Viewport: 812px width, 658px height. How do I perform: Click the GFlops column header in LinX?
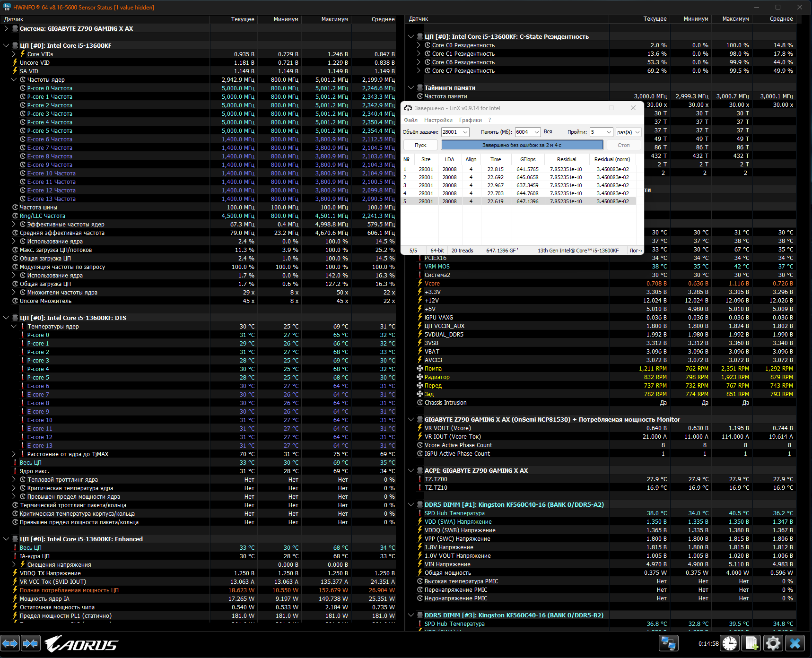pyautogui.click(x=528, y=159)
